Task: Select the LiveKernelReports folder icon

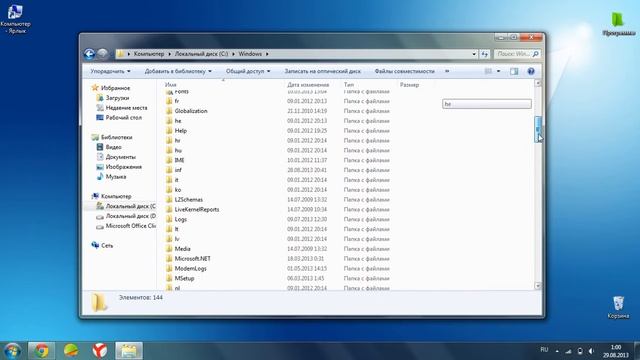Action: tap(169, 209)
